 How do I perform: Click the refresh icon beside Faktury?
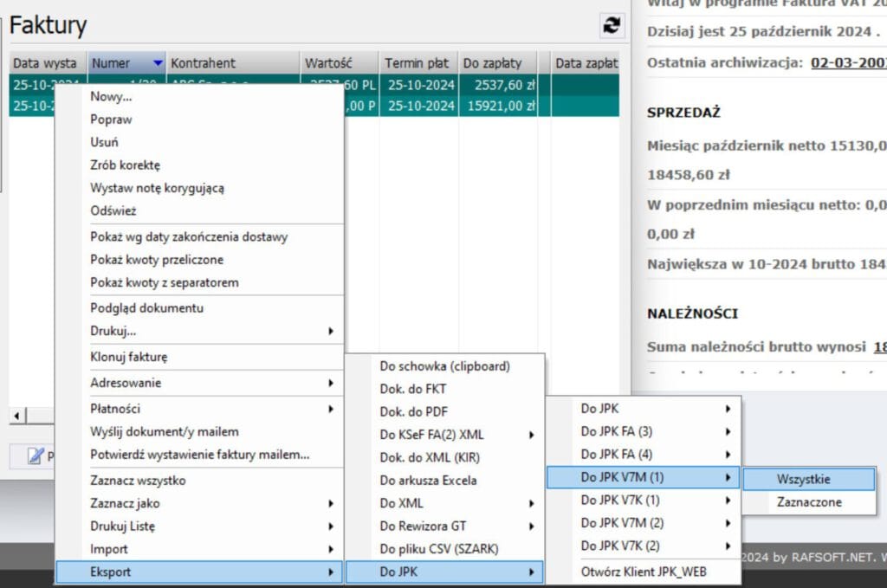tap(612, 26)
